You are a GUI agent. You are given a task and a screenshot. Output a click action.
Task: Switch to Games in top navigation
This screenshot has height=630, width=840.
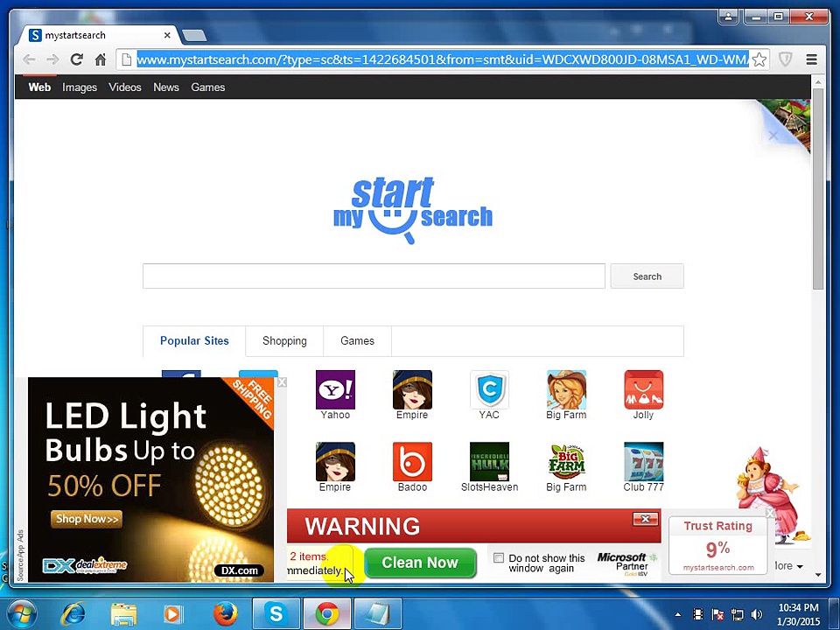208,87
